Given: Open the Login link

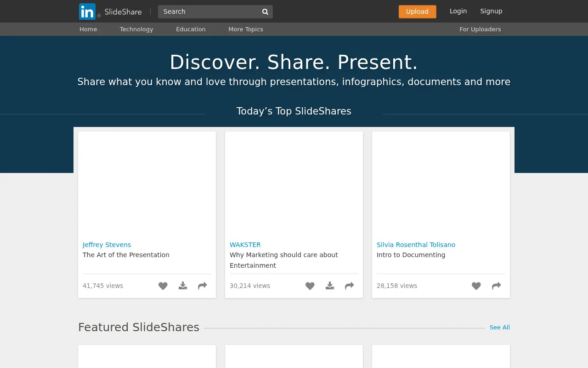Looking at the screenshot, I should click(458, 11).
